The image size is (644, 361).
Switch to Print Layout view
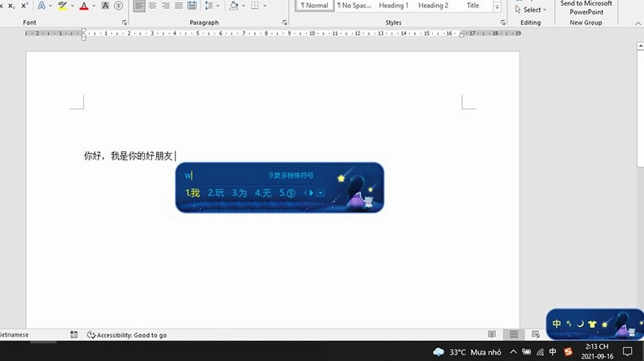coord(514,334)
